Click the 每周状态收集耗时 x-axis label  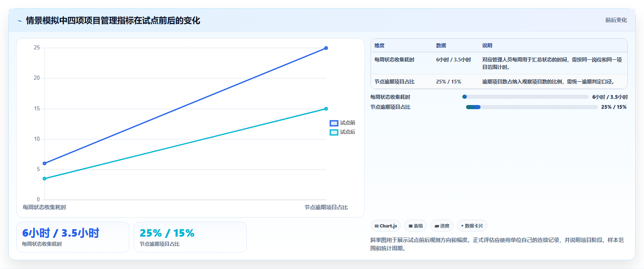point(44,207)
